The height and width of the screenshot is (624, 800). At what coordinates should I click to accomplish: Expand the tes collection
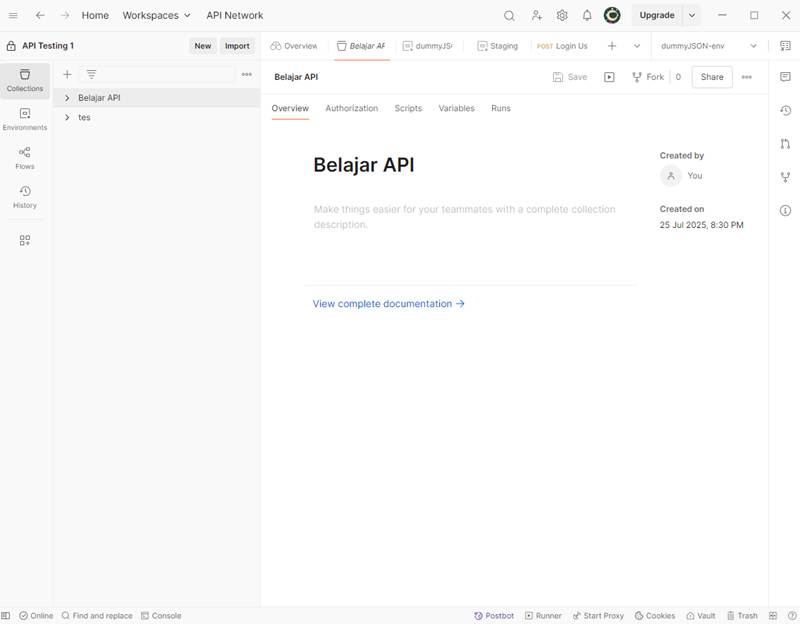point(67,118)
